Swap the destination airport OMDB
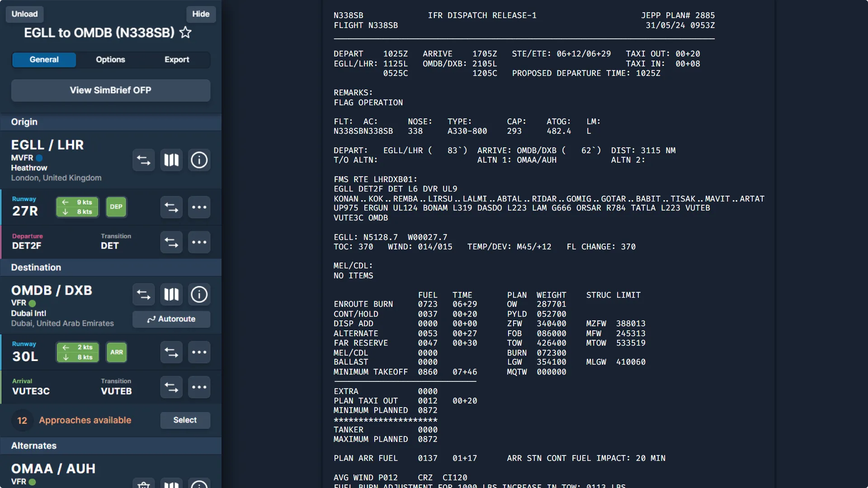 click(x=143, y=295)
